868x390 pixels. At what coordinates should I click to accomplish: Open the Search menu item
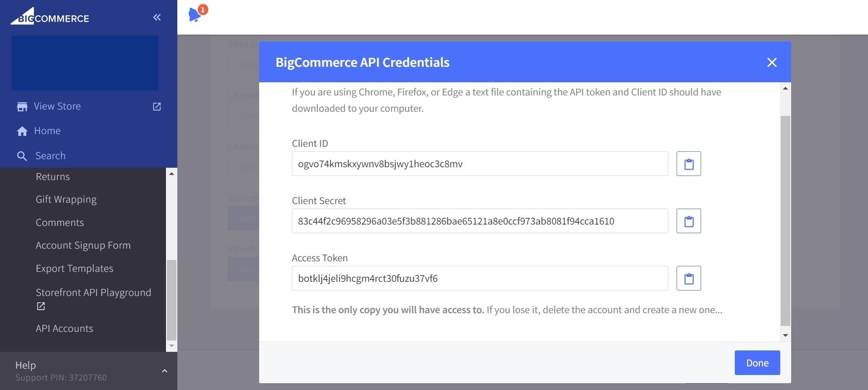click(x=50, y=156)
